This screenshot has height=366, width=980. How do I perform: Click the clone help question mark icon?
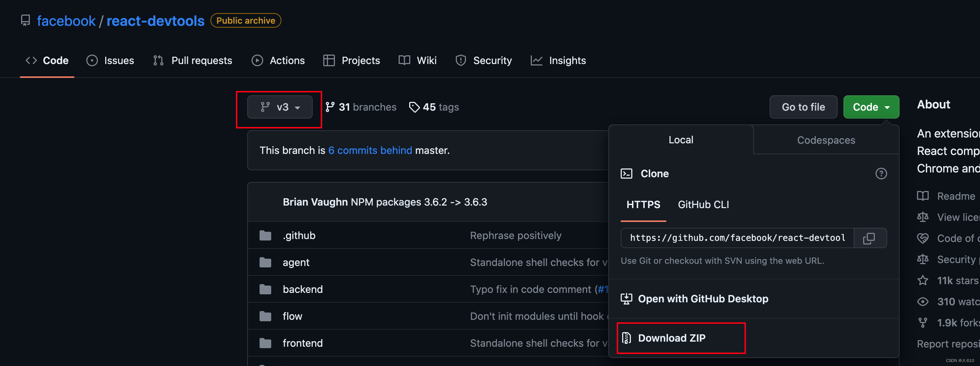click(881, 174)
